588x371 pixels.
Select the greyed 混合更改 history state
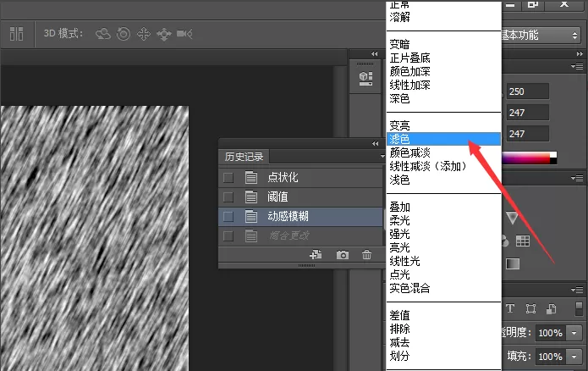(300, 235)
